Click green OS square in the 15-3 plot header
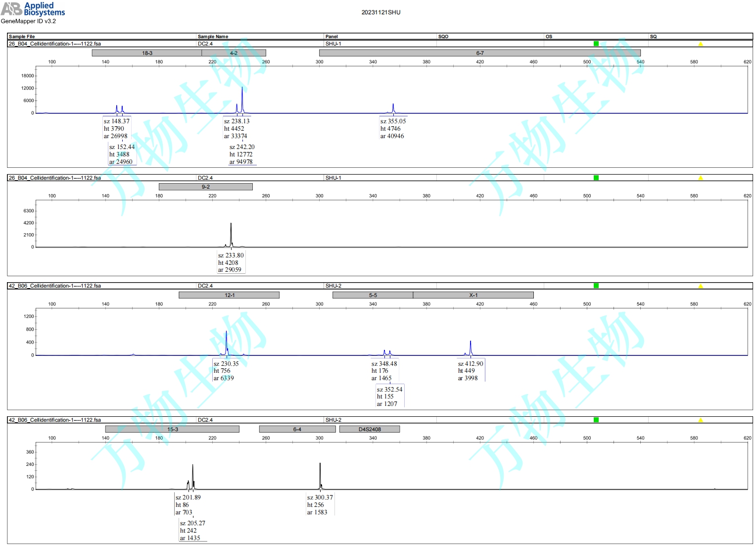Image resolution: width=756 pixels, height=548 pixels. (x=596, y=420)
